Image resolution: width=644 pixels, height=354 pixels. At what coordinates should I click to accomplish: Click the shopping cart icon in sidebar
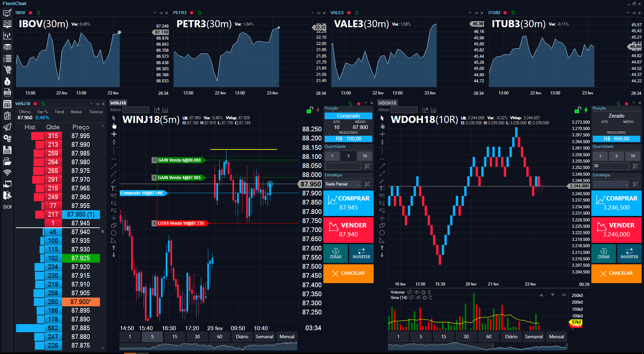click(7, 70)
